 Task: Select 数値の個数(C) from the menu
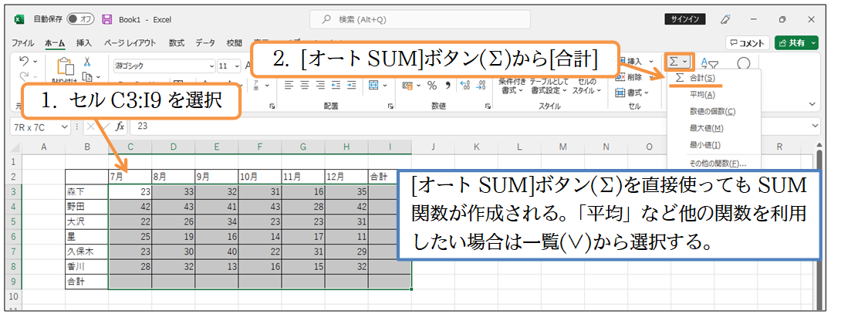pyautogui.click(x=714, y=111)
